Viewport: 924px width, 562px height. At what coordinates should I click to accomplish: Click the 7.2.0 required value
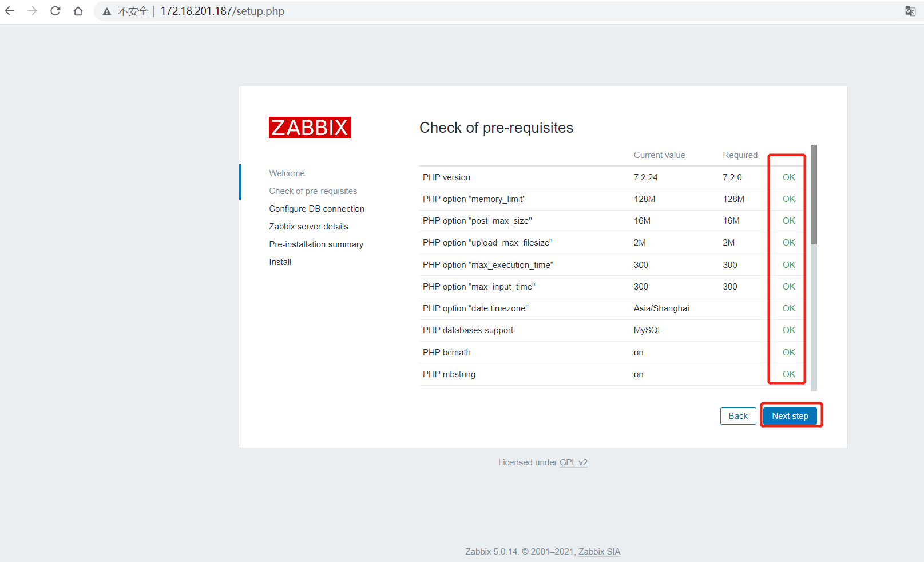(x=732, y=177)
